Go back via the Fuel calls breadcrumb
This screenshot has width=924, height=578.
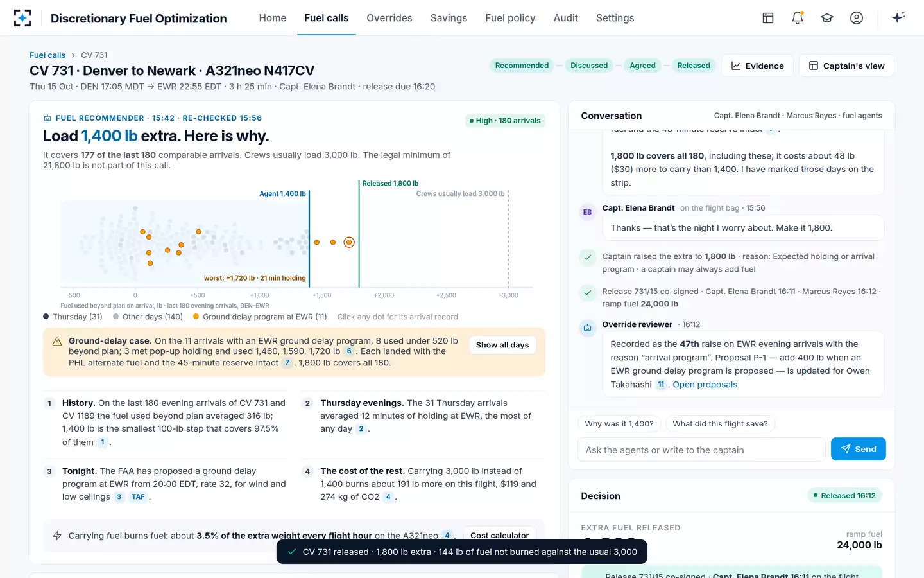pyautogui.click(x=47, y=55)
